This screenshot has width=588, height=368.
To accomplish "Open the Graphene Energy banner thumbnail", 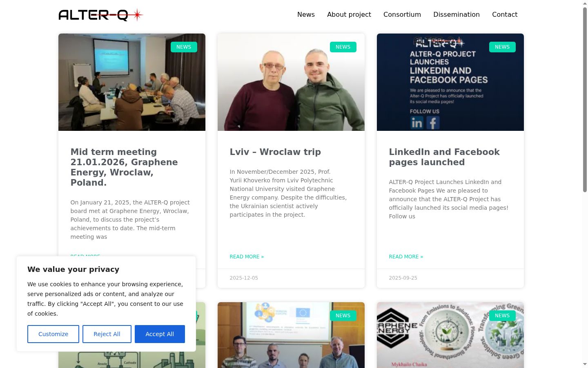I will pos(450,335).
